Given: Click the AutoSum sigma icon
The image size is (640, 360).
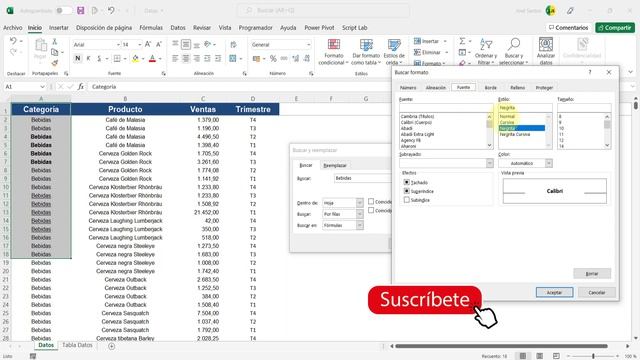Looking at the screenshot, I should [x=462, y=41].
